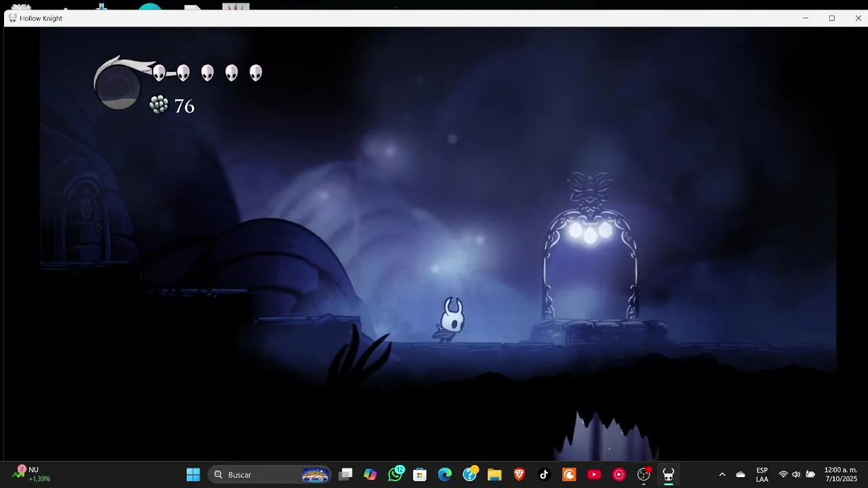The width and height of the screenshot is (868, 488).
Task: Open Wi-Fi network settings in tray
Action: pyautogui.click(x=783, y=474)
